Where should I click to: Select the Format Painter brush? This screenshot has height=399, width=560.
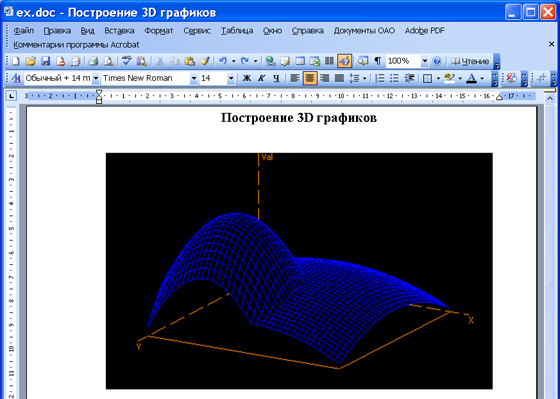[205, 61]
